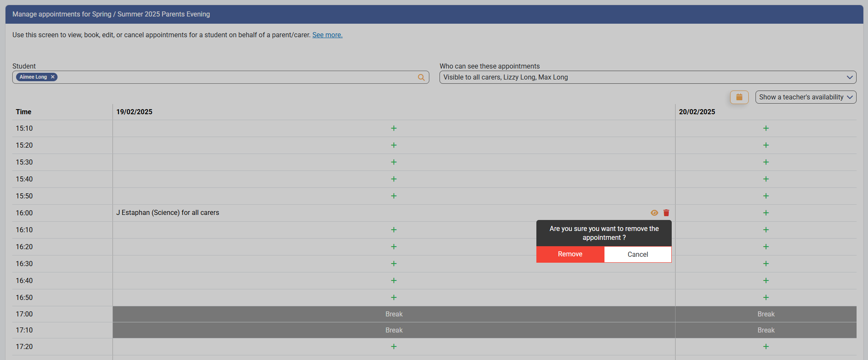Add appointment at 17:20 on 20/02/2025
This screenshot has height=360, width=868.
point(766,346)
